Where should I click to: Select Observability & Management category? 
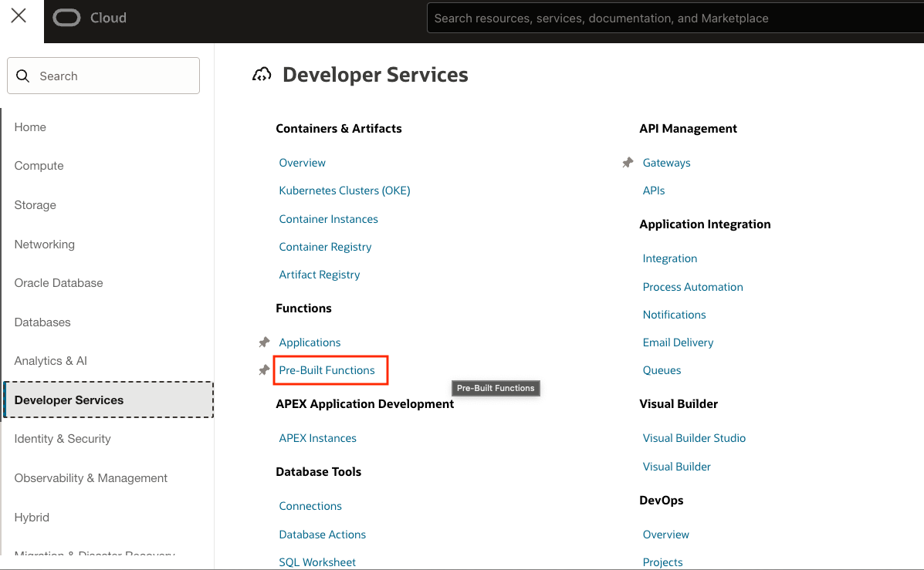[90, 478]
